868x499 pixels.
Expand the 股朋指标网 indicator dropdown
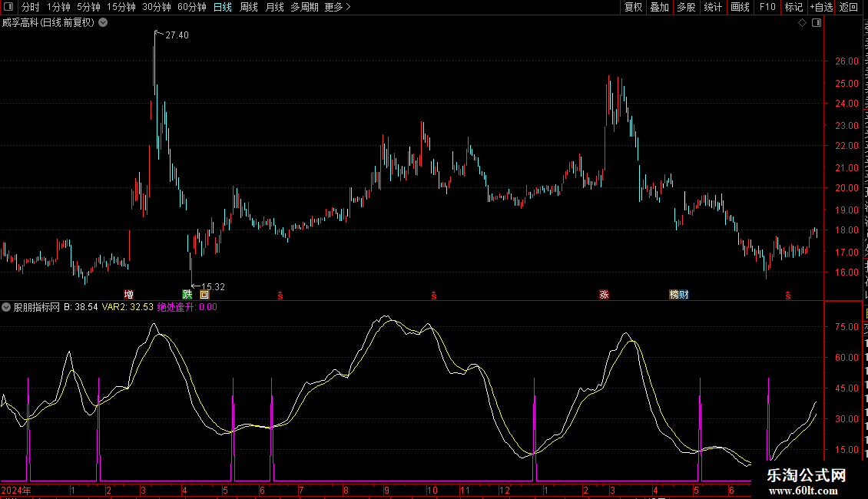click(6, 307)
